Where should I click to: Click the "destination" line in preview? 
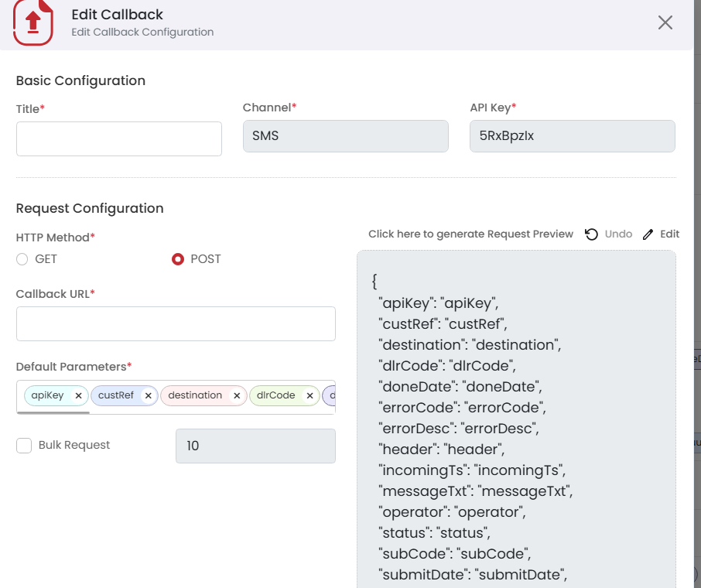tap(470, 345)
